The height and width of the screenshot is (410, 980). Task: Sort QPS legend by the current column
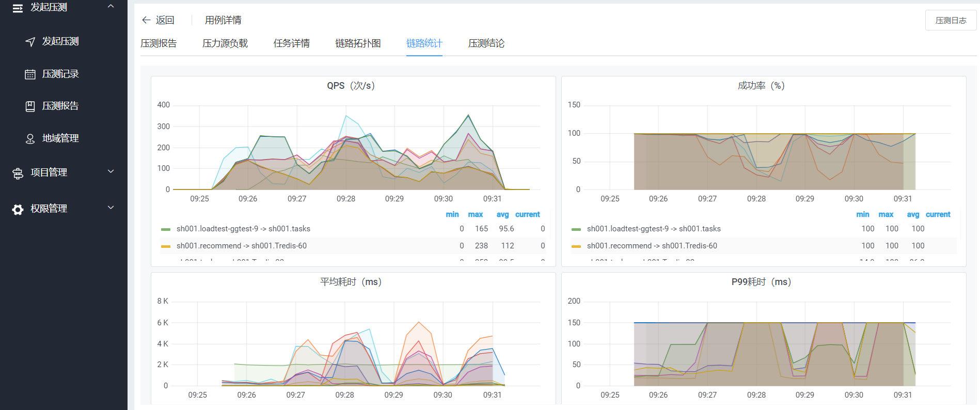[x=528, y=214]
